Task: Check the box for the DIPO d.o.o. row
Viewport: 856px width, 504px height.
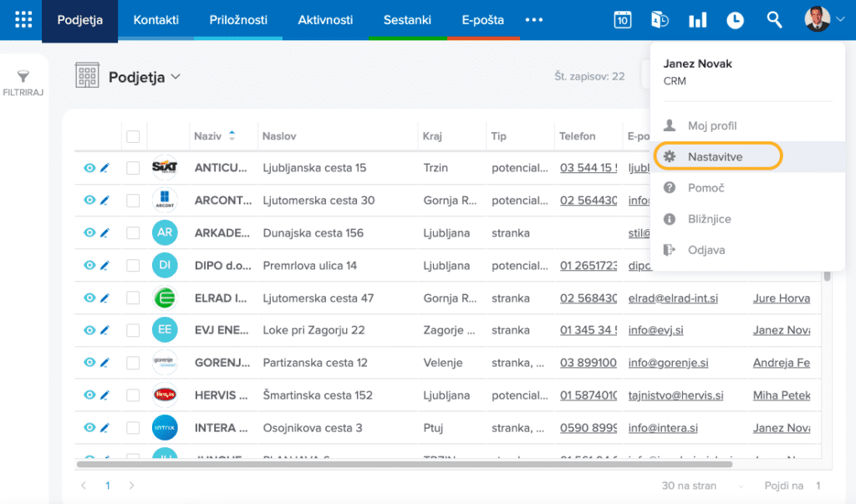Action: click(x=133, y=266)
